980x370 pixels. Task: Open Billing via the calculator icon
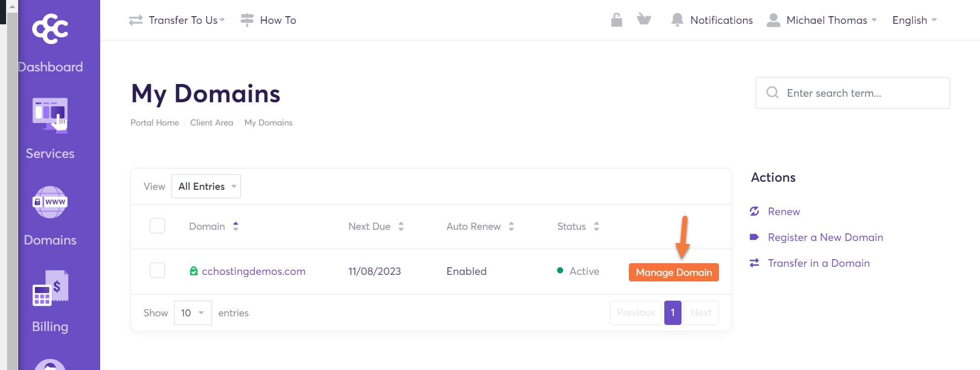50,288
